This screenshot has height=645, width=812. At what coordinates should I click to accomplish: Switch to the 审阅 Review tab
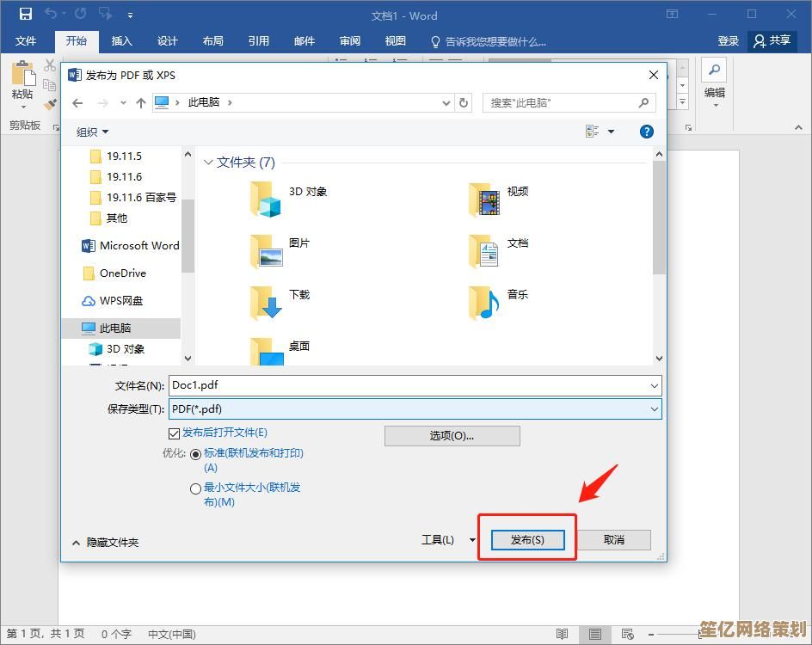[349, 41]
